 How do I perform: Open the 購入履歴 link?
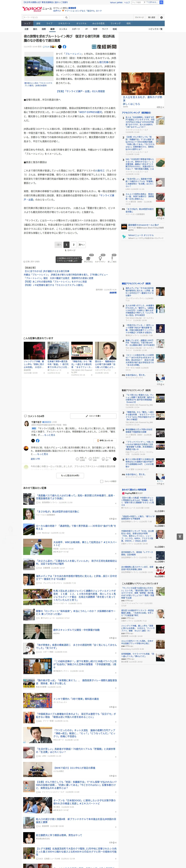point(152,18)
